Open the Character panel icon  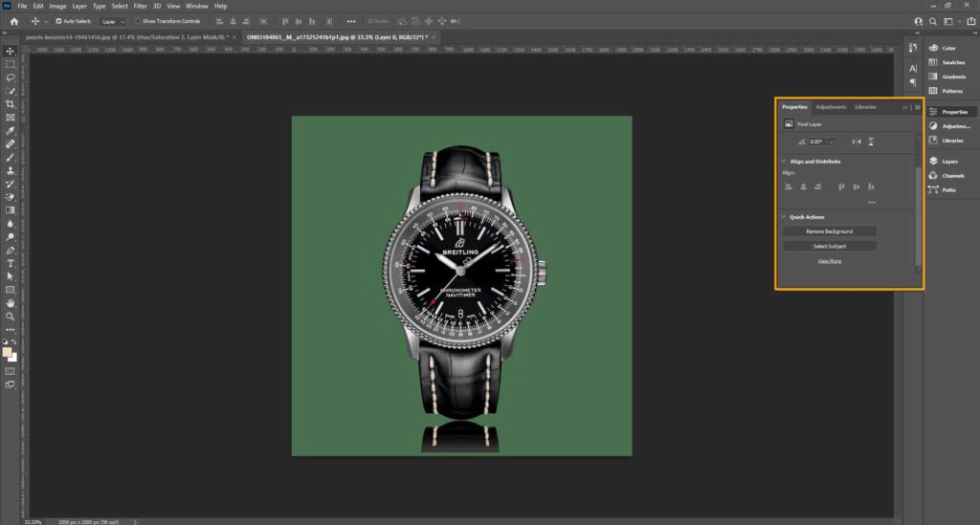pyautogui.click(x=913, y=68)
